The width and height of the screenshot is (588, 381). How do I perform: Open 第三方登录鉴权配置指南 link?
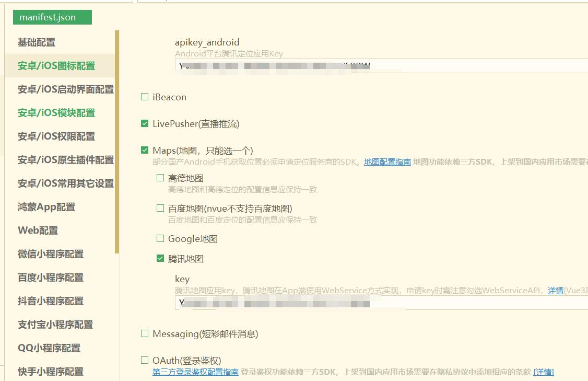[x=195, y=372]
